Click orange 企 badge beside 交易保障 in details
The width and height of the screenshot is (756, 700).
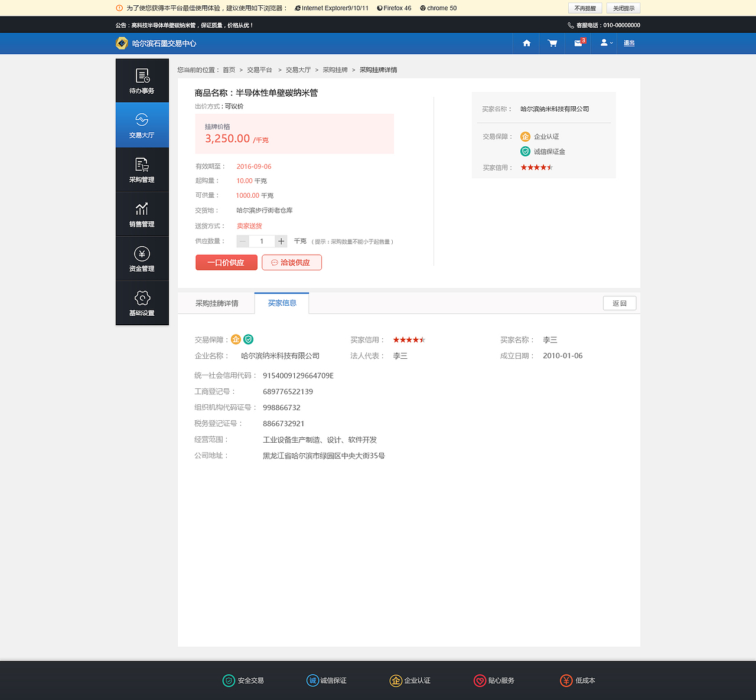coord(236,339)
